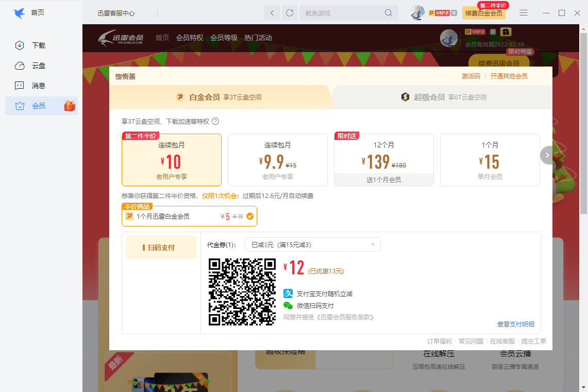
Task: Click the Alipay icon for 支付宝支付随机立减
Action: [288, 293]
